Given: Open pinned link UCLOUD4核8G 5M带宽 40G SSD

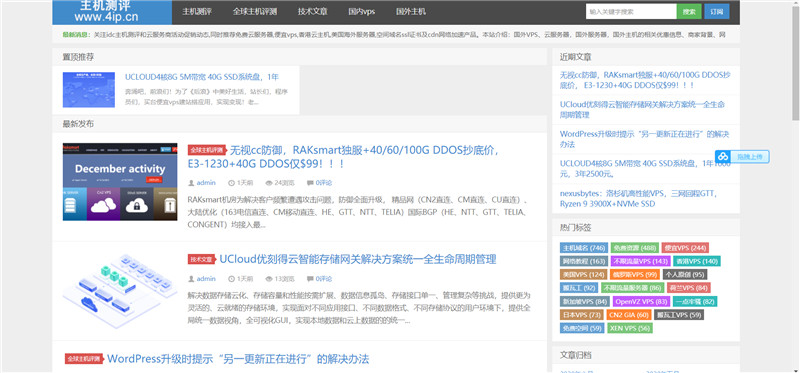Looking at the screenshot, I should coord(202,78).
